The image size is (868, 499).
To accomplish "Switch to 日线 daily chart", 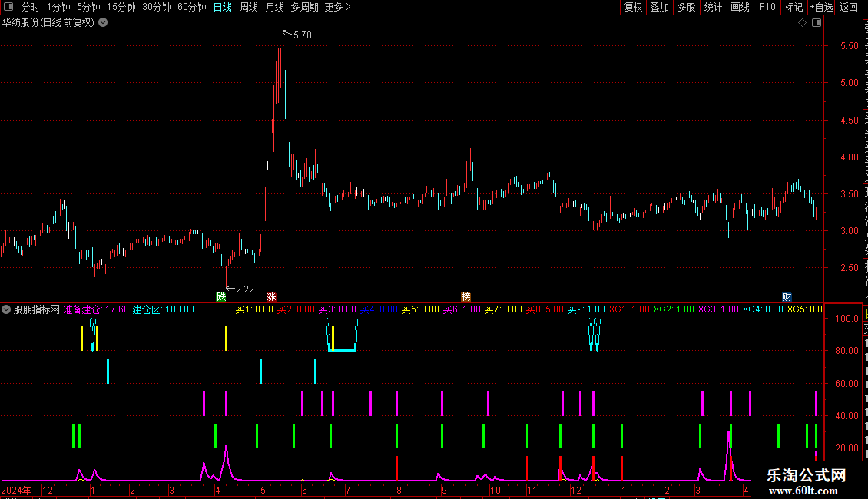I will (223, 7).
